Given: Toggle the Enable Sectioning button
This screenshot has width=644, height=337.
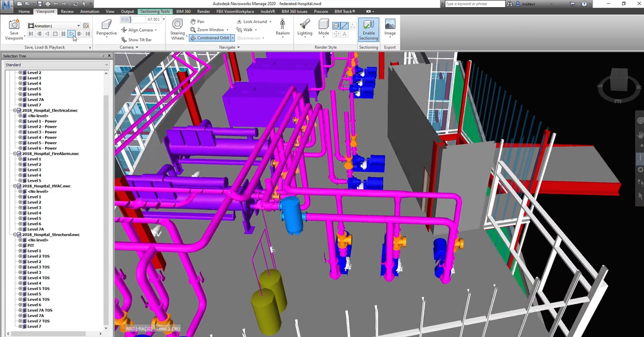Looking at the screenshot, I should pyautogui.click(x=368, y=29).
